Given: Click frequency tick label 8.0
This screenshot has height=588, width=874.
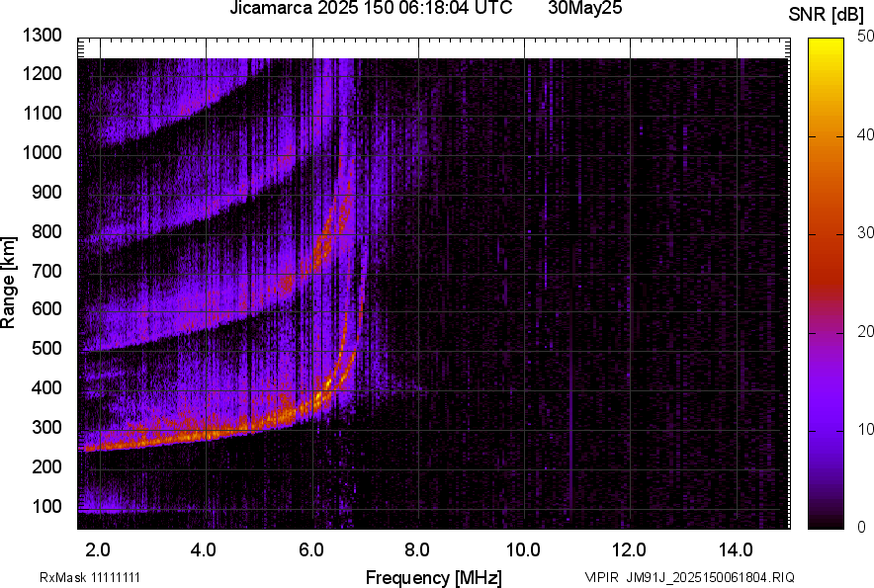Looking at the screenshot, I should 417,550.
